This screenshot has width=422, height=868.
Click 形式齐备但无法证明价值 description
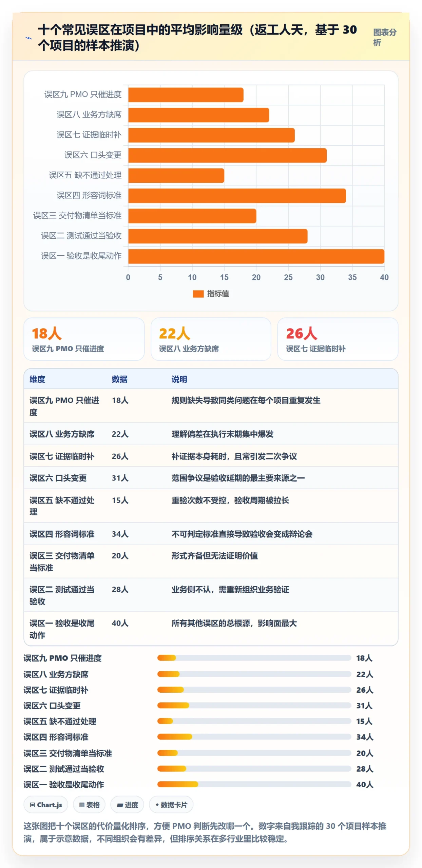point(214,555)
